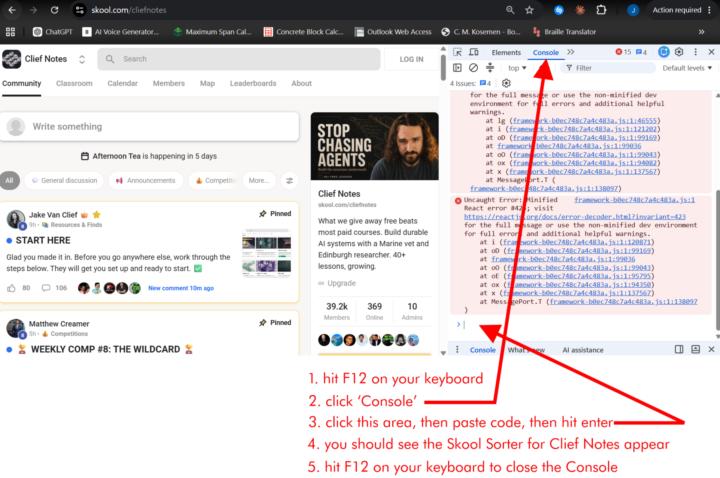This screenshot has height=478, width=720.
Task: Open comments on the START HERE post
Action: (x=46, y=288)
